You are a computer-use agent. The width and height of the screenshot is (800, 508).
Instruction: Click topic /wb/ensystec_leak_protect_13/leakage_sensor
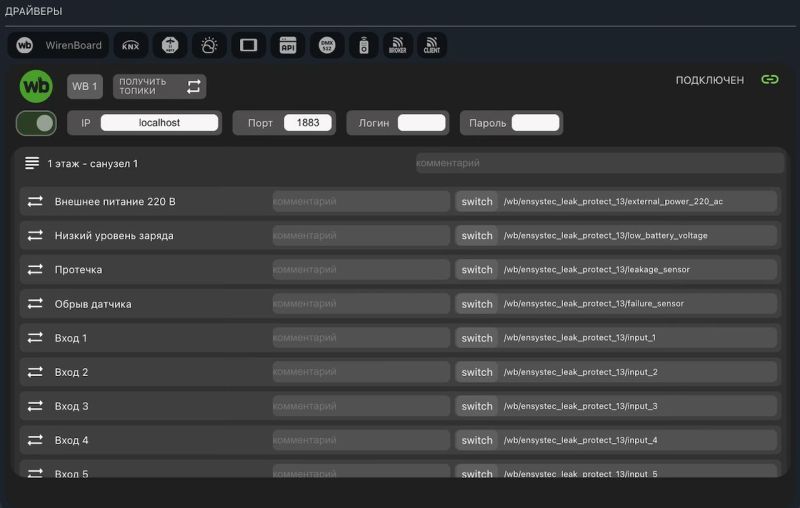pos(596,269)
